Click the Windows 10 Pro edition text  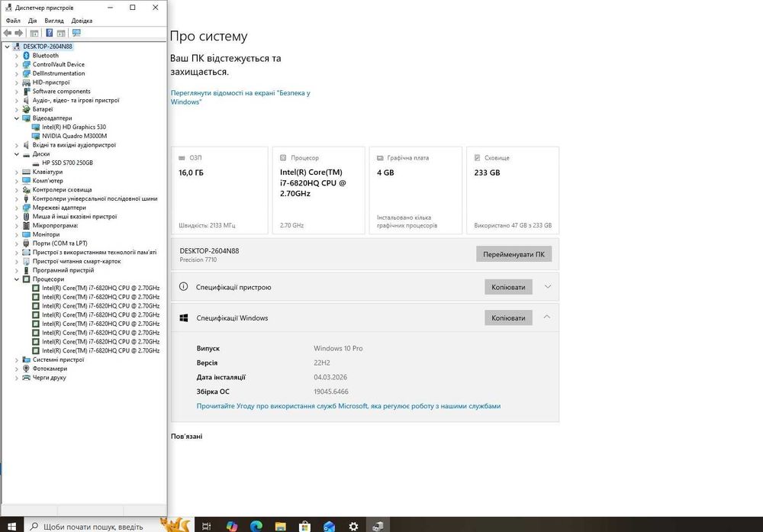[x=338, y=349]
